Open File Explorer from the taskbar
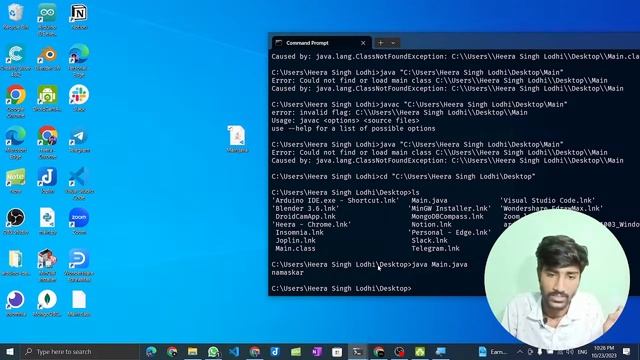Screen dimensions: 640x360 point(193,351)
